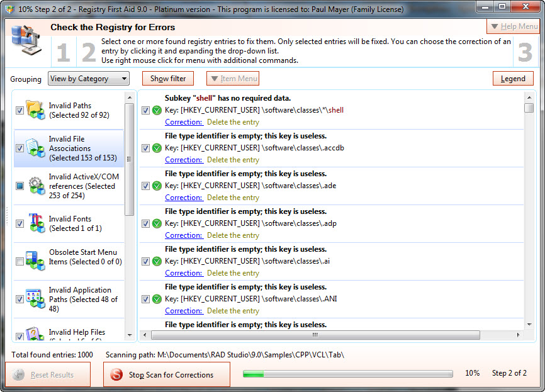The height and width of the screenshot is (392, 545).
Task: Click the red stop icon on Stop Scan button
Action: (x=116, y=374)
